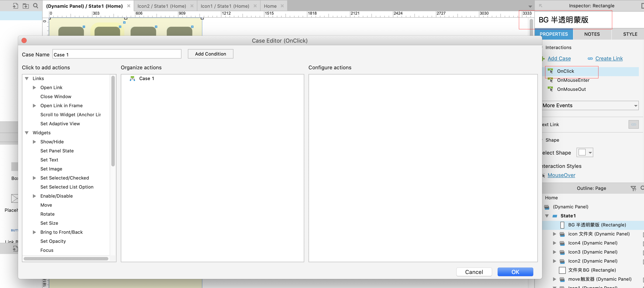
Task: Click into the Case Name text field
Action: 117,54
